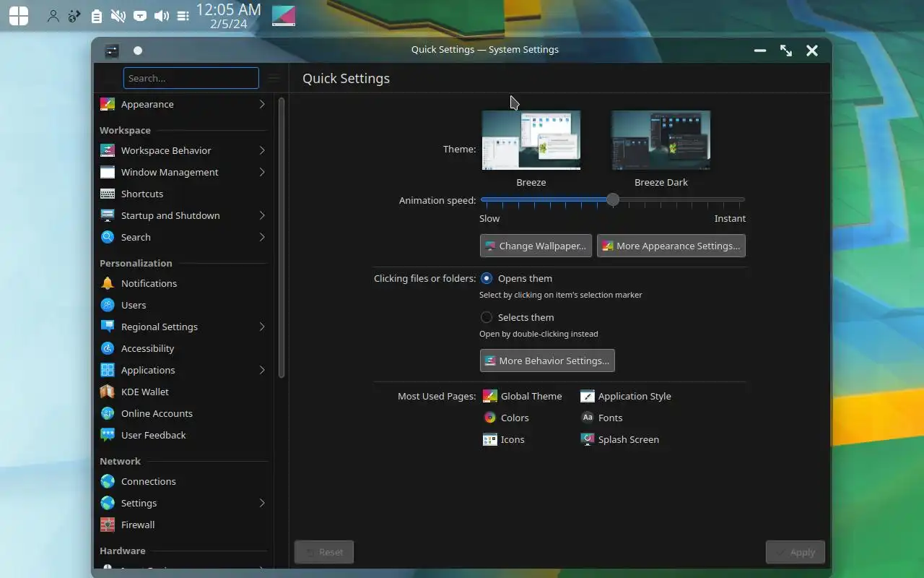Click the sidebar hamburger menu icon
The width and height of the screenshot is (924, 578).
(274, 78)
